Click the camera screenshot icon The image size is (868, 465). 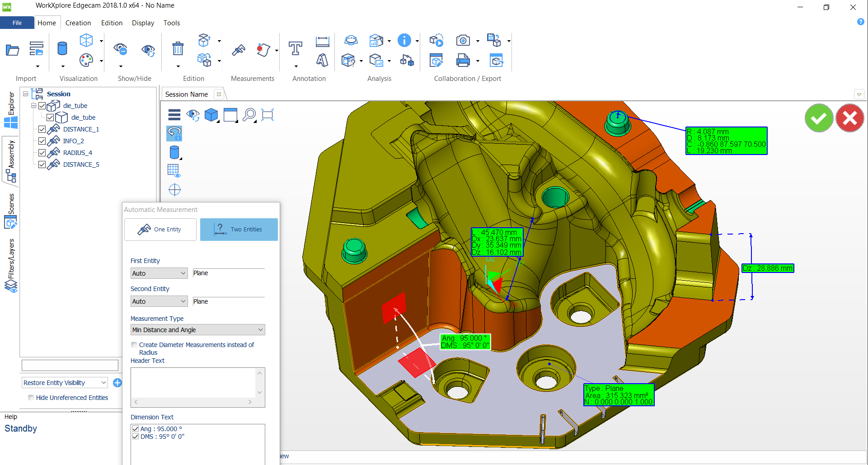(463, 41)
